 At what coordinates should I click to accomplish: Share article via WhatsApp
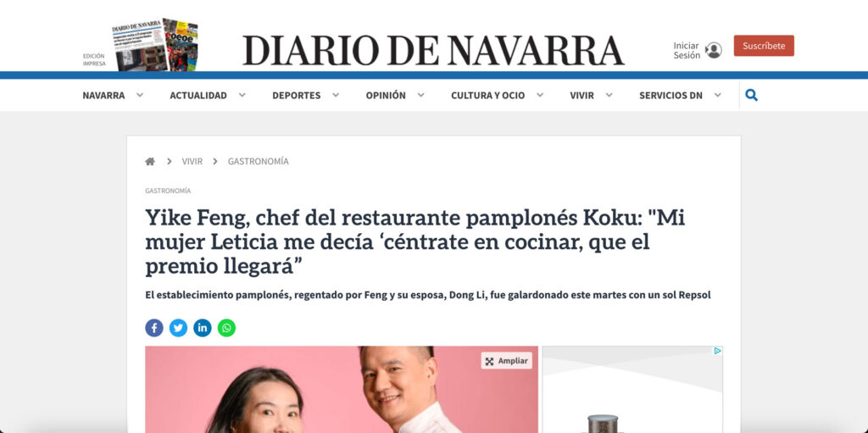[x=226, y=328]
